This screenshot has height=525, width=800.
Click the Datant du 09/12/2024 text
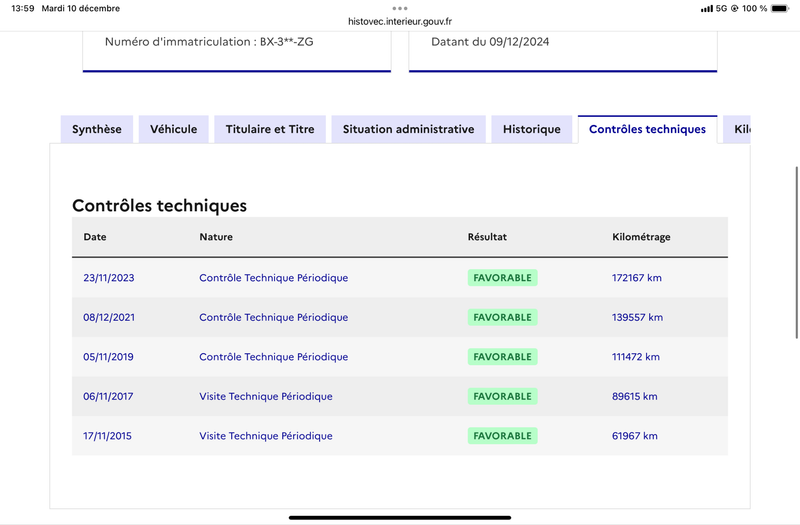coord(490,42)
